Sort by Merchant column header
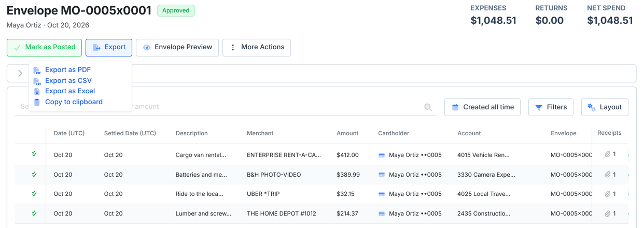 [x=260, y=133]
